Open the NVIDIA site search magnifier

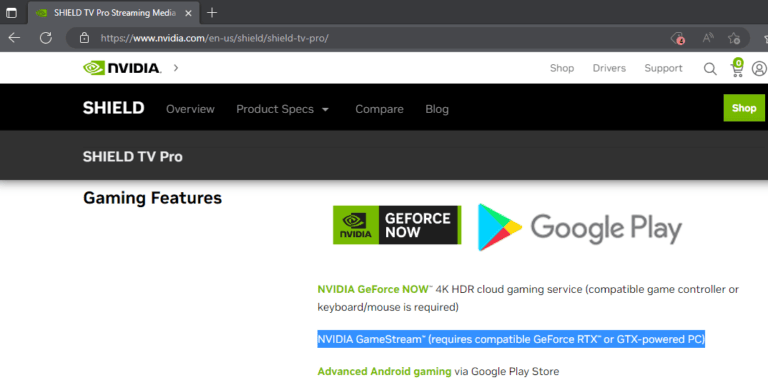click(x=710, y=69)
